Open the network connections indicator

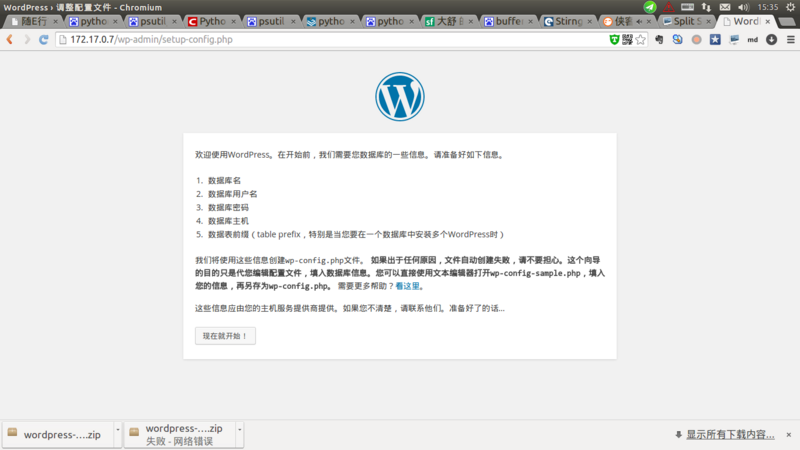pyautogui.click(x=706, y=7)
